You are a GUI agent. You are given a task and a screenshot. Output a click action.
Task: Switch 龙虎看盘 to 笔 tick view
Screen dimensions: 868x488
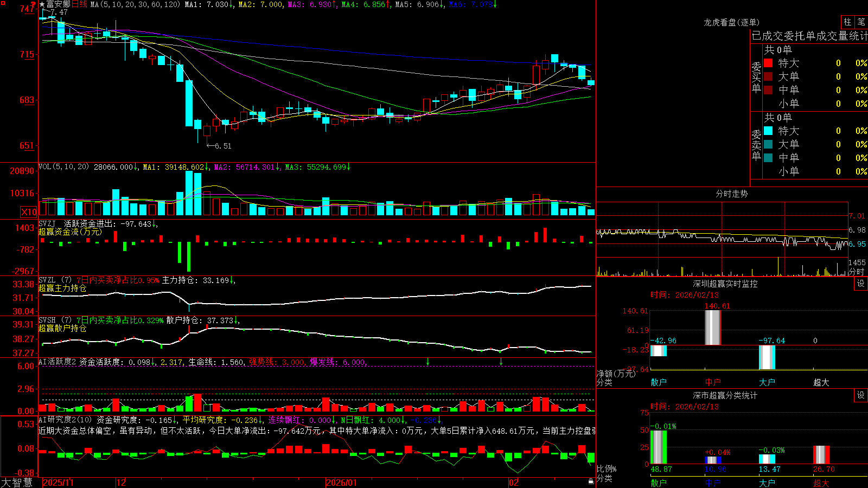pyautogui.click(x=861, y=22)
